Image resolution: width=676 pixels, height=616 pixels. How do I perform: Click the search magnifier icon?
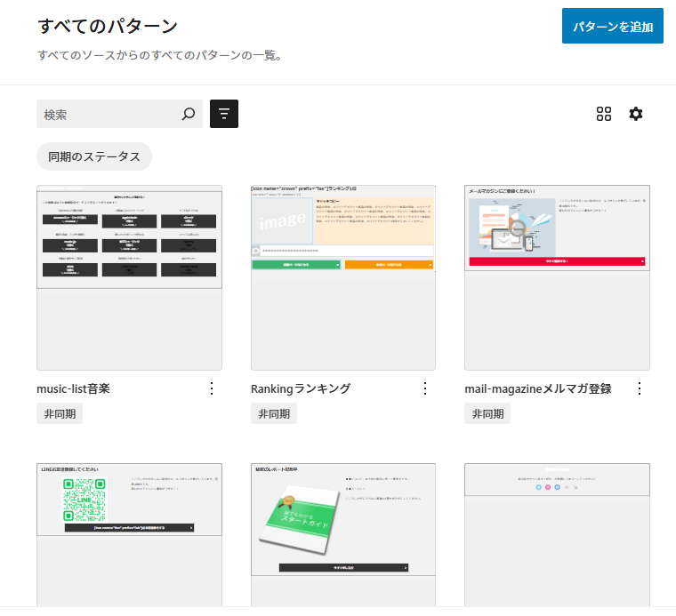(188, 114)
